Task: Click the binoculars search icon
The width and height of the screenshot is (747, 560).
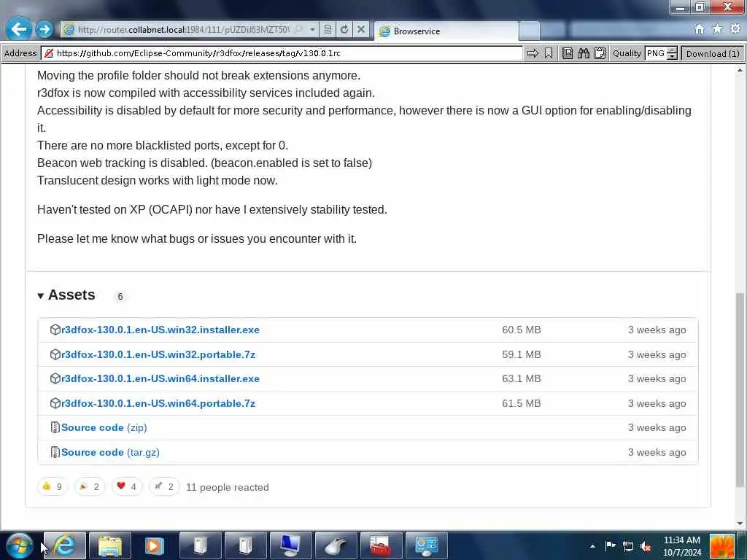Action: [x=584, y=53]
